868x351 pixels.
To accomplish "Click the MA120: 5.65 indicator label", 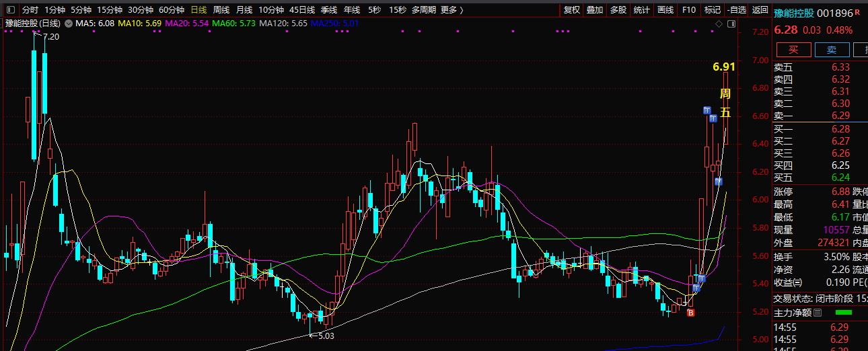I will (x=283, y=24).
